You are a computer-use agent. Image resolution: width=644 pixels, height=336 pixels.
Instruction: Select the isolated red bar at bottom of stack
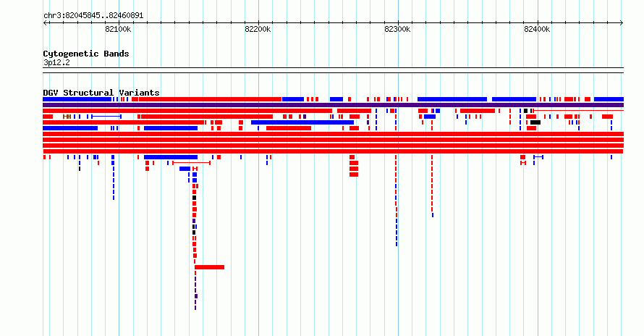[209, 267]
